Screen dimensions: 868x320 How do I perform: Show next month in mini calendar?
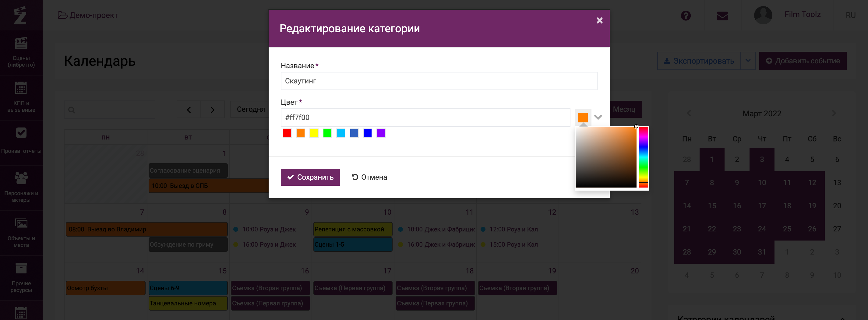(x=834, y=113)
